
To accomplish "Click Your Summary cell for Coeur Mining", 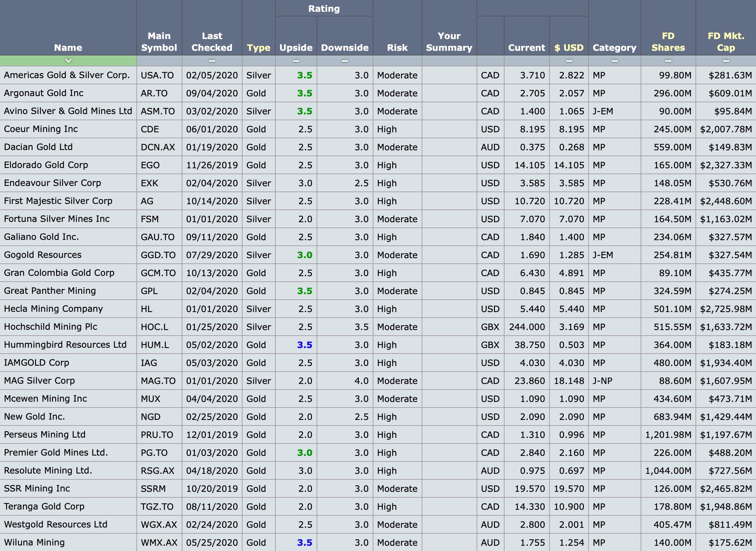I will pyautogui.click(x=449, y=129).
